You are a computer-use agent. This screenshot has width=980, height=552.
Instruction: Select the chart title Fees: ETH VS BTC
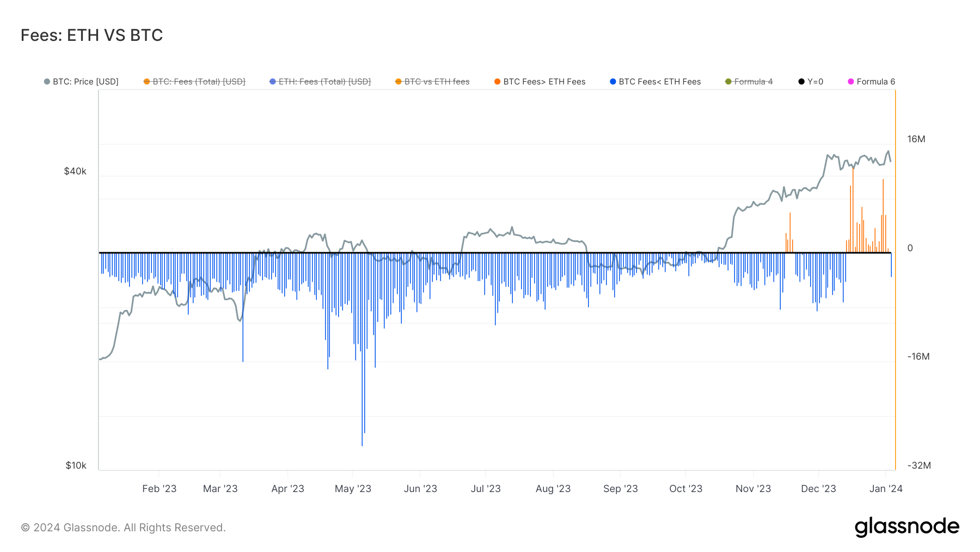pos(92,35)
